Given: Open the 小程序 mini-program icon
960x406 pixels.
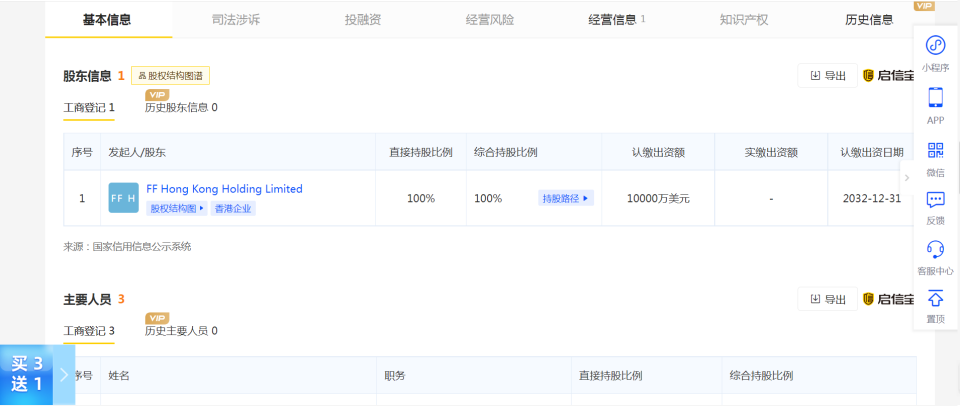Looking at the screenshot, I should coord(935,45).
